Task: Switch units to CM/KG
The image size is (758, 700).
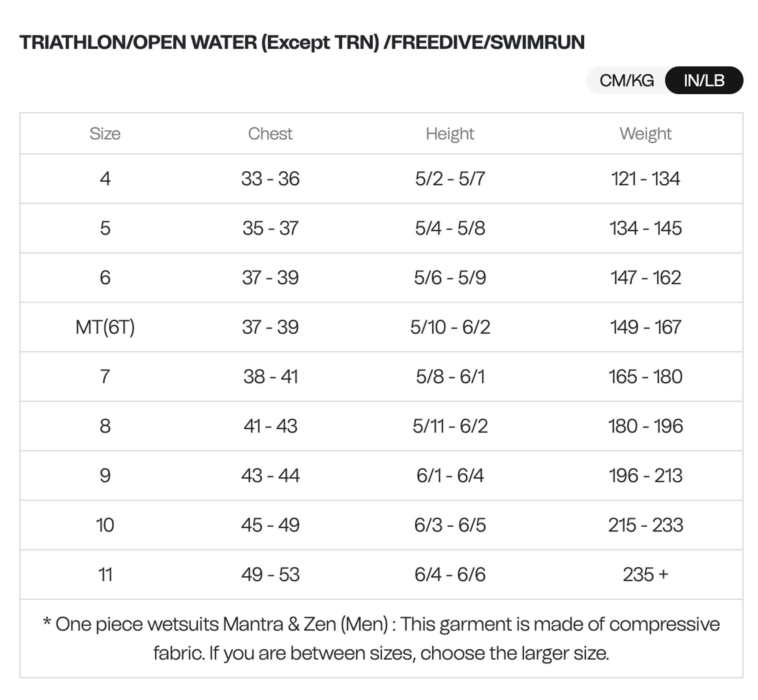Action: [627, 81]
